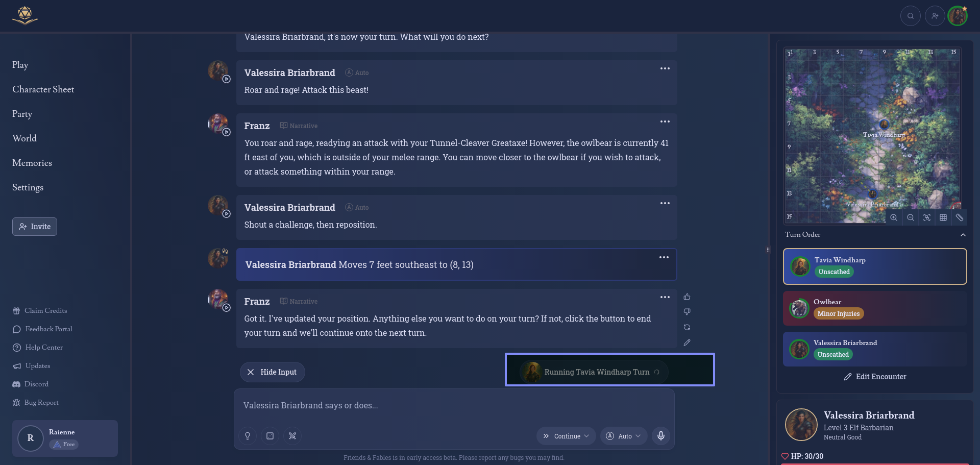Click the crossed swords combat icon

(292, 436)
